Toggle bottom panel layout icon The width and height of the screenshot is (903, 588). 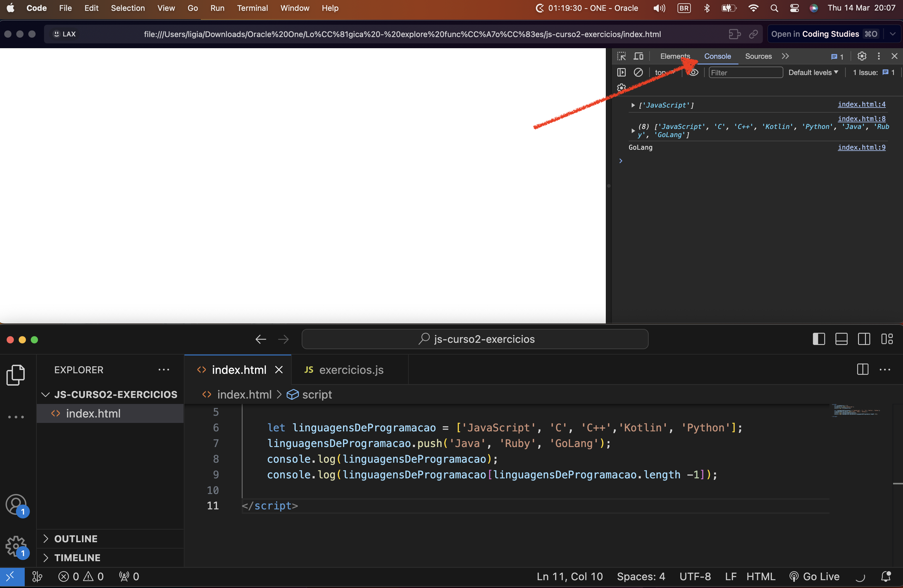tap(841, 339)
